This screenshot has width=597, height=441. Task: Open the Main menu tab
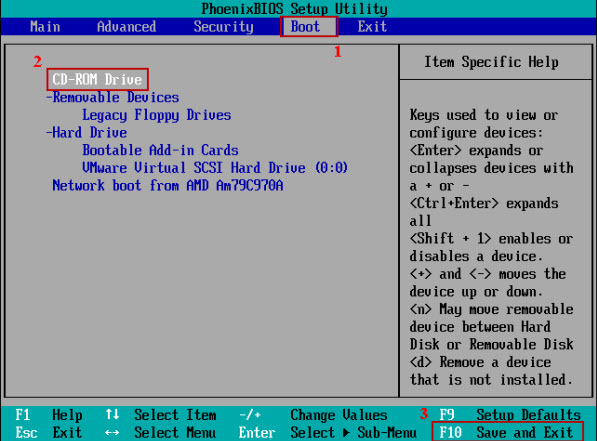click(x=45, y=27)
